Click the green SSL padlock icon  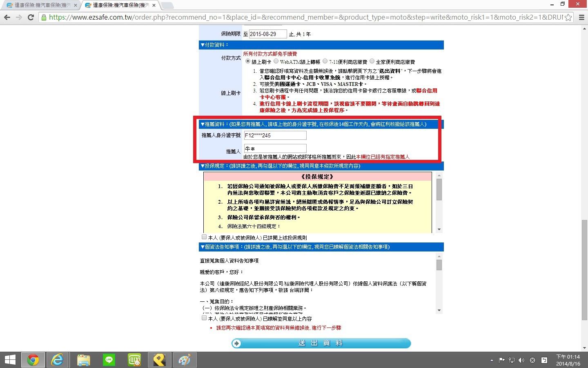(44, 17)
